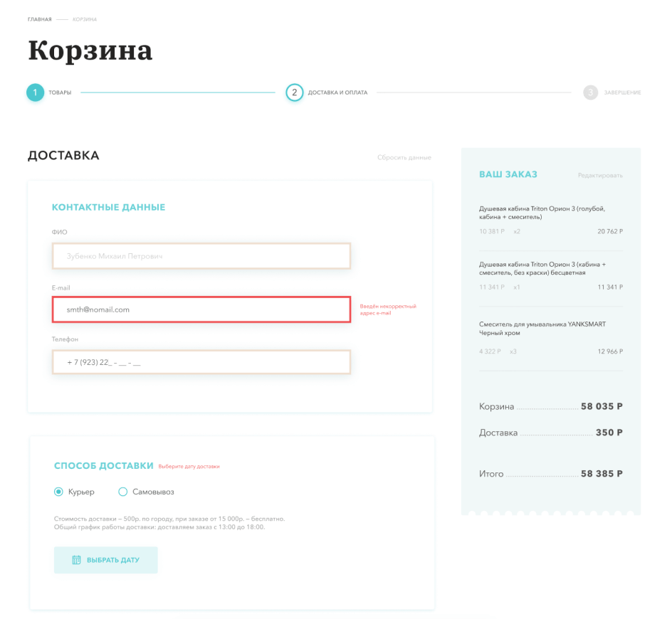This screenshot has height=619, width=672.
Task: Focus the ФИО name input field
Action: 201,256
